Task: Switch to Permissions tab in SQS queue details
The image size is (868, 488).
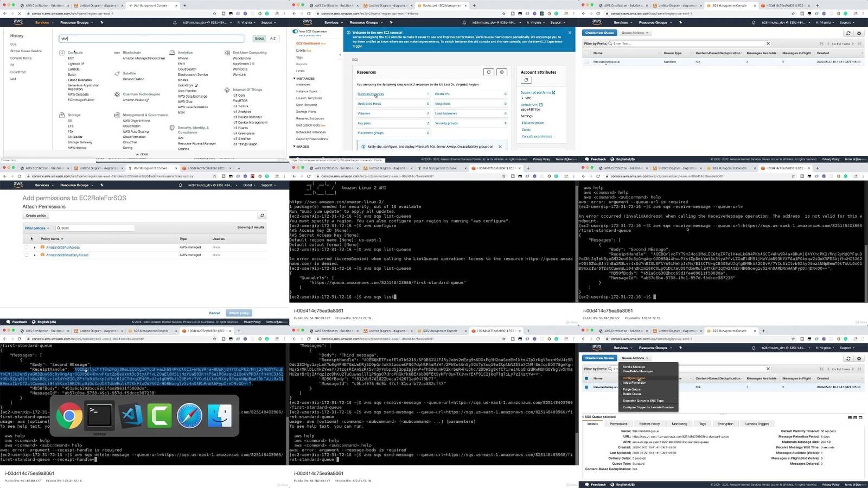Action: (x=618, y=424)
